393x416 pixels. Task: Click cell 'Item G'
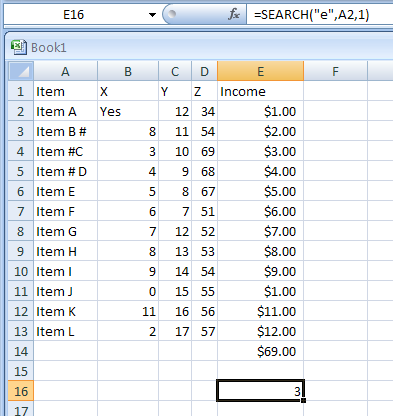tap(65, 231)
